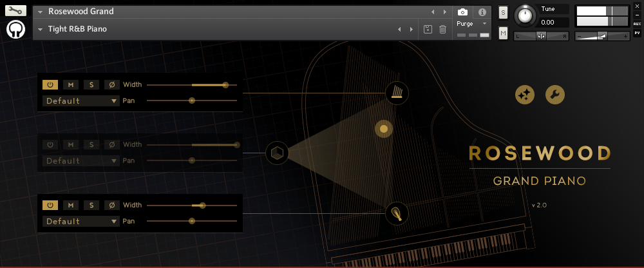This screenshot has width=644, height=268.
Task: Open instrument info icon in header
Action: (482, 12)
